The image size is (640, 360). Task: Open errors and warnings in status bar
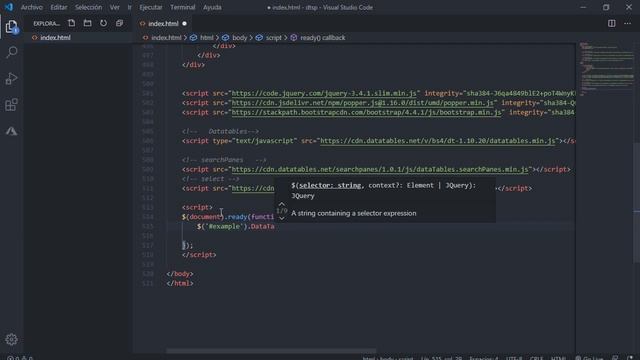point(20,358)
